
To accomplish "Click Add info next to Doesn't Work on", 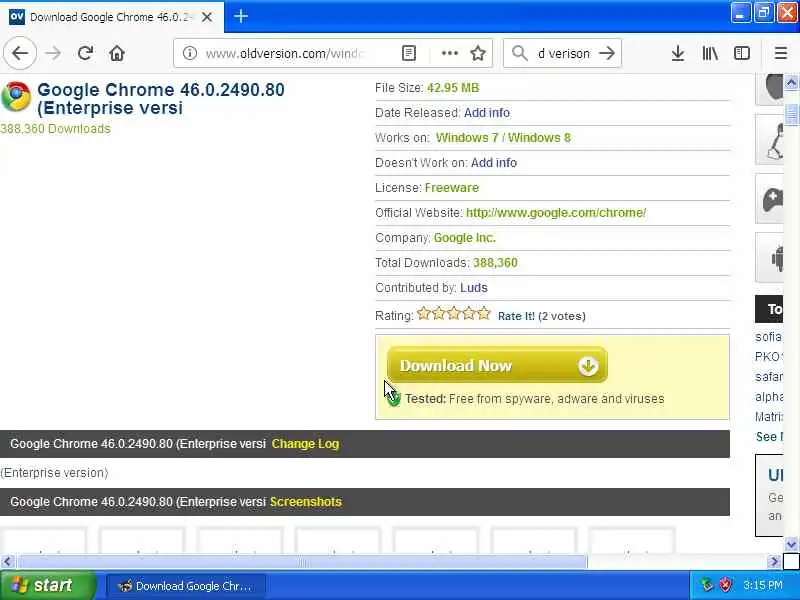I will point(493,163).
